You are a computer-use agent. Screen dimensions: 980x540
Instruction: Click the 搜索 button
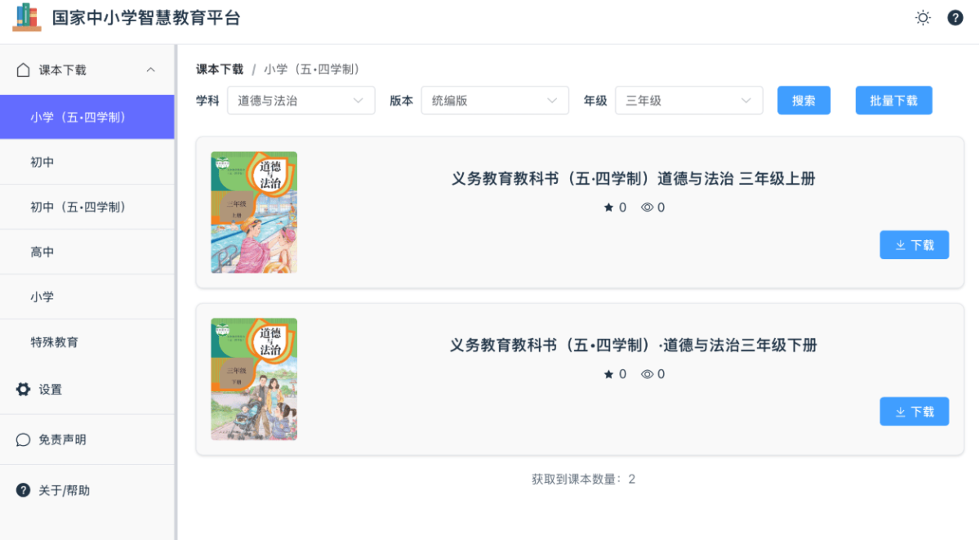(x=804, y=100)
